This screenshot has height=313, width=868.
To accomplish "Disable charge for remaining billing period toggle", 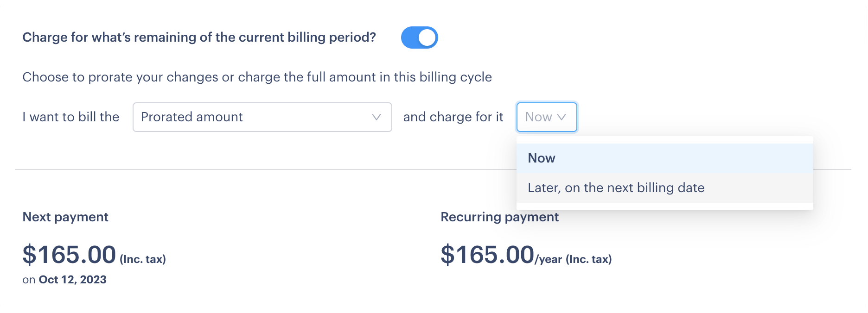I will tap(419, 37).
